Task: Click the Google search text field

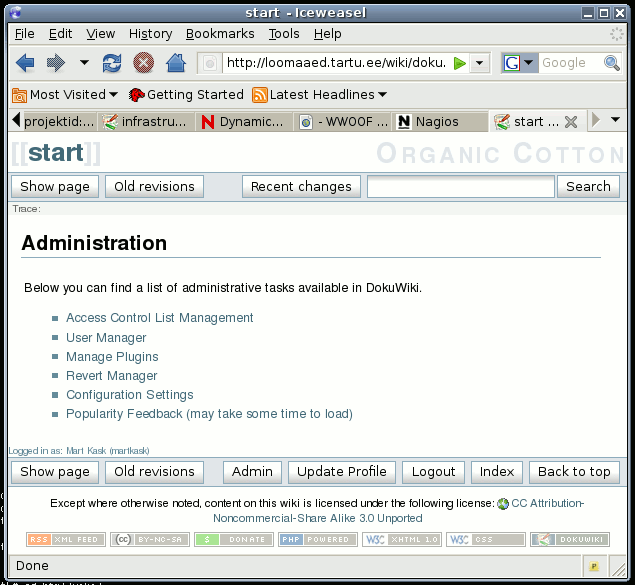Action: click(570, 63)
